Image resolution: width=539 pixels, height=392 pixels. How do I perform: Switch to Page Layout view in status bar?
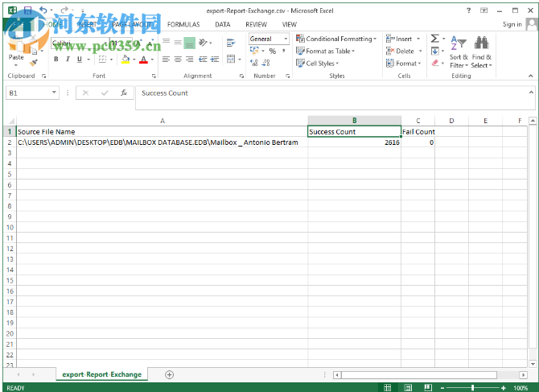(x=408, y=387)
